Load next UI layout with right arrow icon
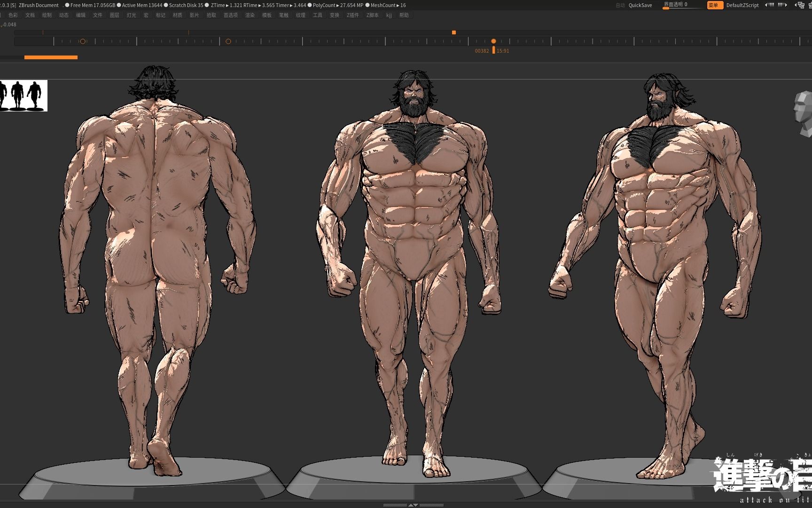 point(783,5)
